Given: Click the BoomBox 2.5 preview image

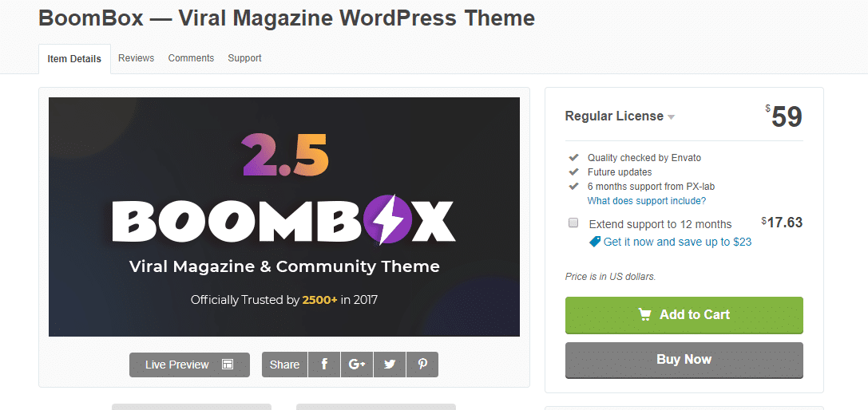Looking at the screenshot, I should 284,217.
